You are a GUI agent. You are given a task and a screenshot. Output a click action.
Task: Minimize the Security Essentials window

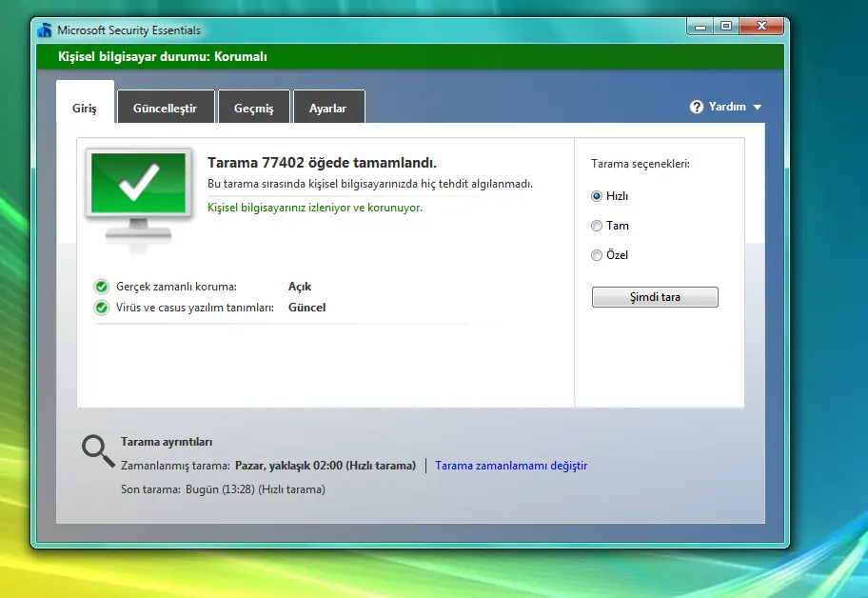point(700,26)
